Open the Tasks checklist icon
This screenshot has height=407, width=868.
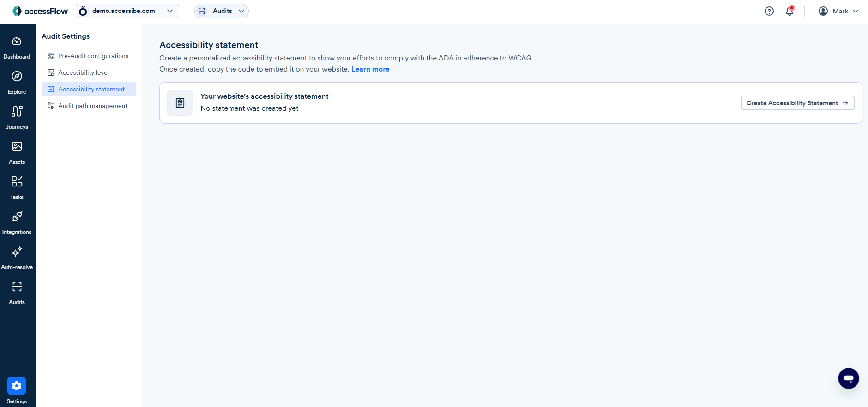pyautogui.click(x=17, y=181)
